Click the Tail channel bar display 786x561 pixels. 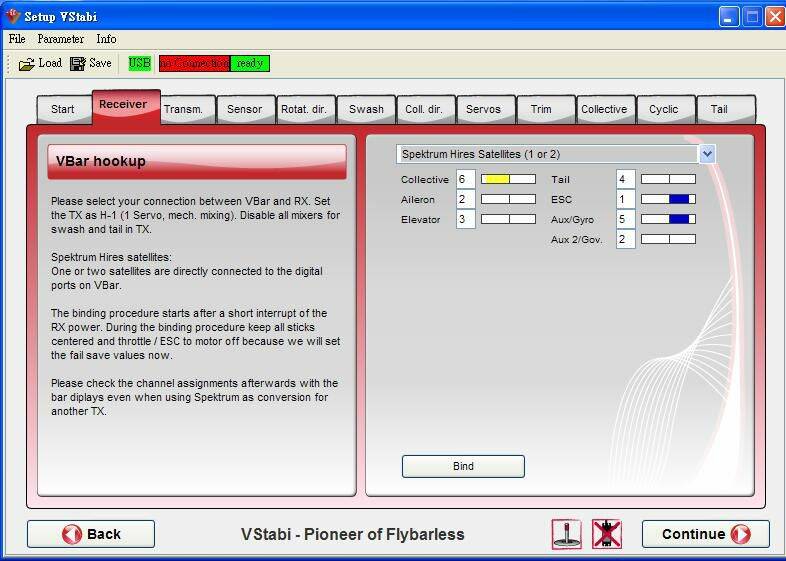(x=668, y=179)
